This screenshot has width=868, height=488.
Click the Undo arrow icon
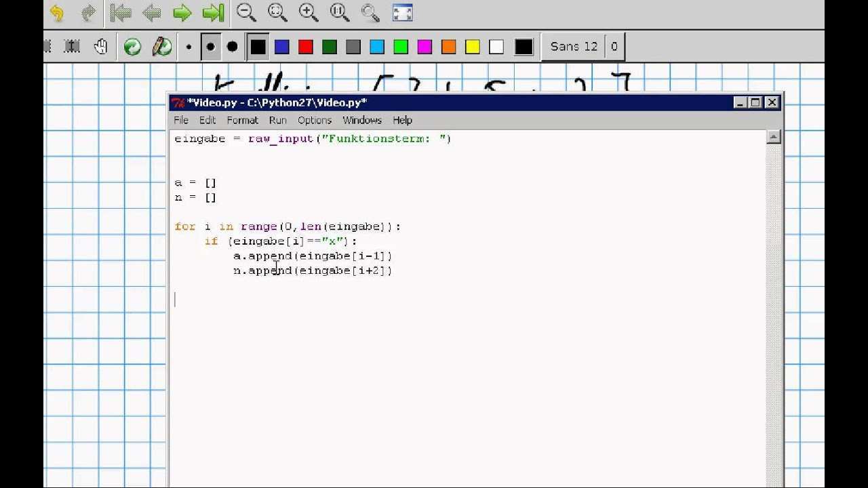pyautogui.click(x=57, y=13)
